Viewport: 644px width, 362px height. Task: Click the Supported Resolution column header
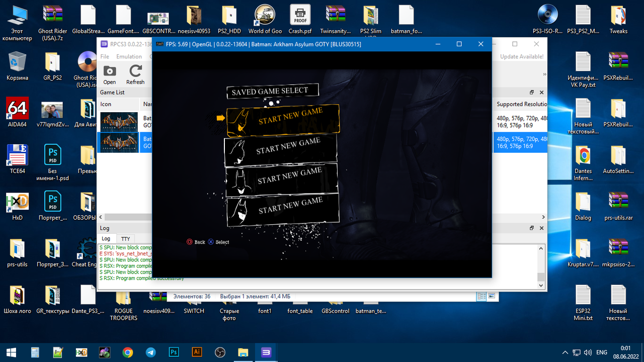point(521,104)
